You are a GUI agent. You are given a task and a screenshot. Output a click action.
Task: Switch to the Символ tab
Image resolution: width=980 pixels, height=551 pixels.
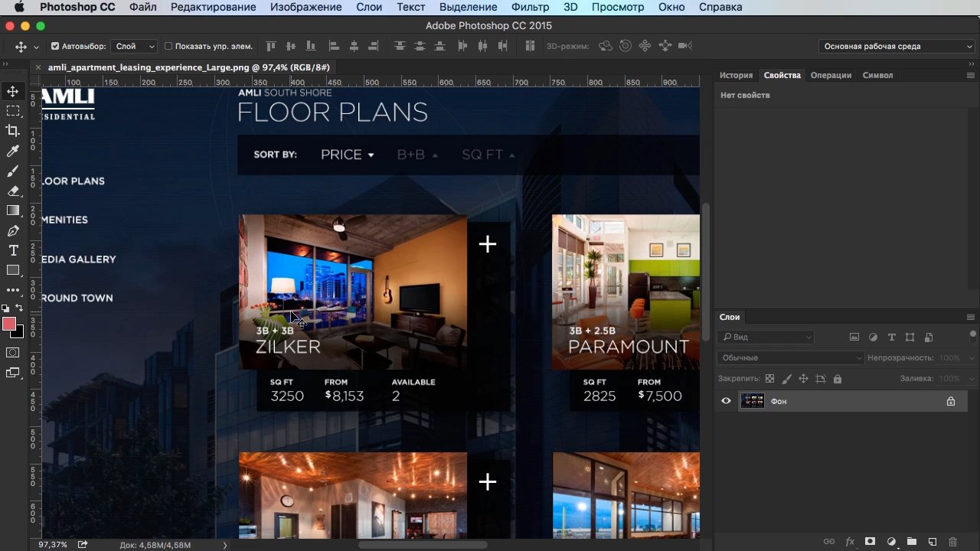tap(877, 75)
